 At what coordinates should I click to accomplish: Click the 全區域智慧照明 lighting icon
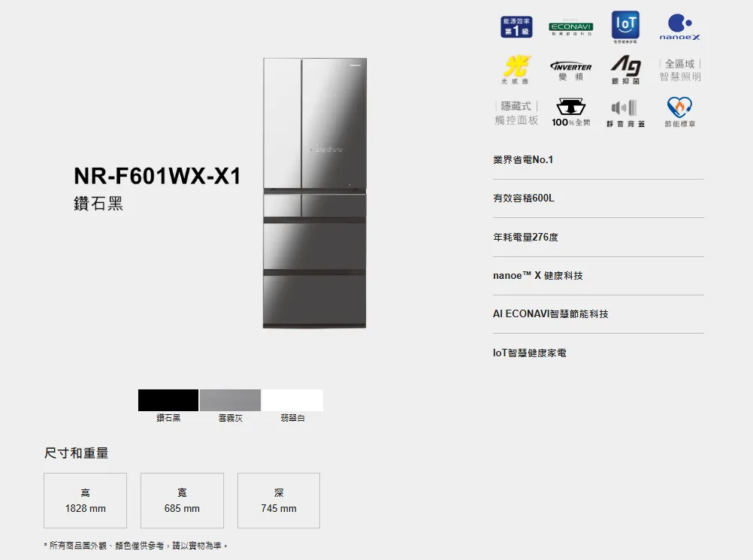(x=680, y=71)
